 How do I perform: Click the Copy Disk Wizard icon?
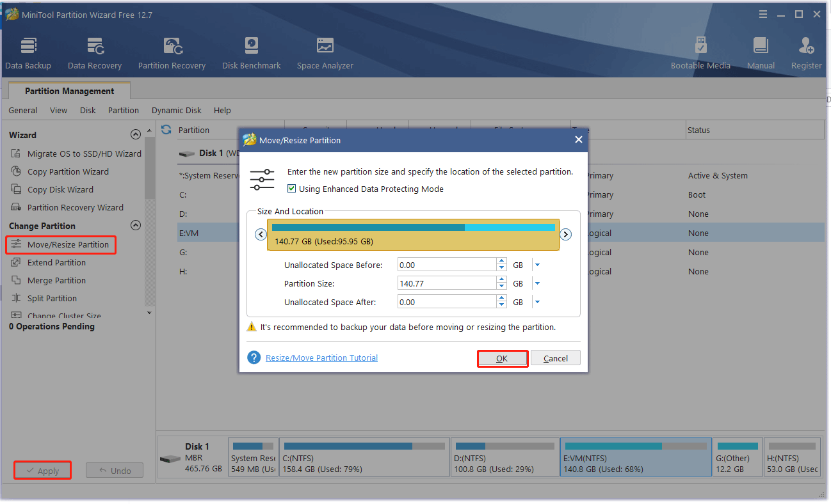(x=16, y=189)
